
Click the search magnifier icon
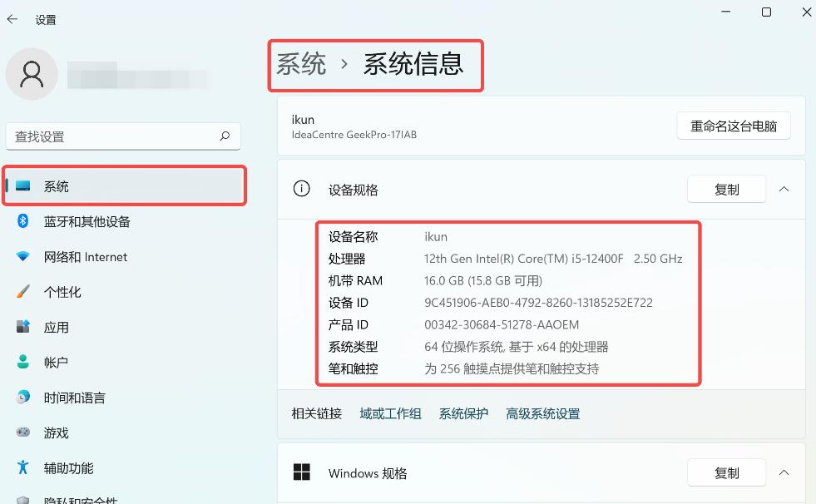225,136
